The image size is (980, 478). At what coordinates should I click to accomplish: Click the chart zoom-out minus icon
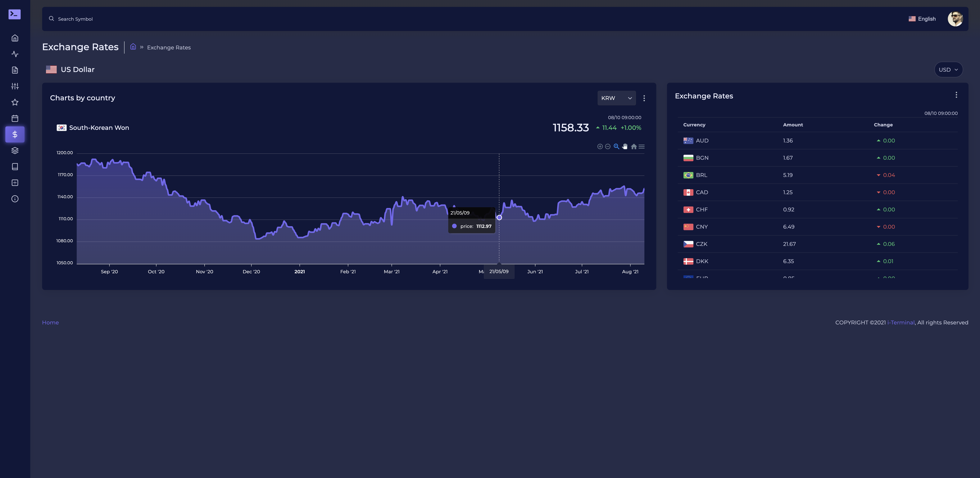[x=608, y=146]
